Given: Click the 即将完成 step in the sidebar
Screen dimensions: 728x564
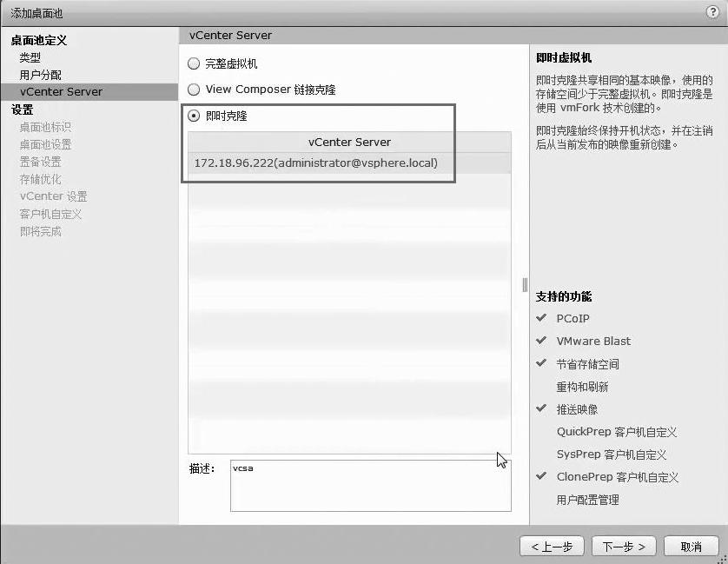Looking at the screenshot, I should 40,231.
